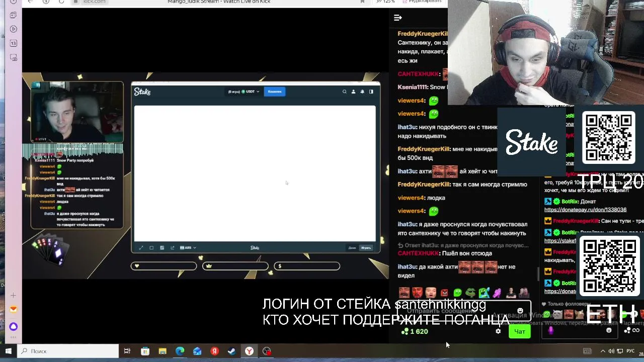The image size is (644, 362).
Task: Select the Pepe frog emote in emote bar
Action: 470,293
